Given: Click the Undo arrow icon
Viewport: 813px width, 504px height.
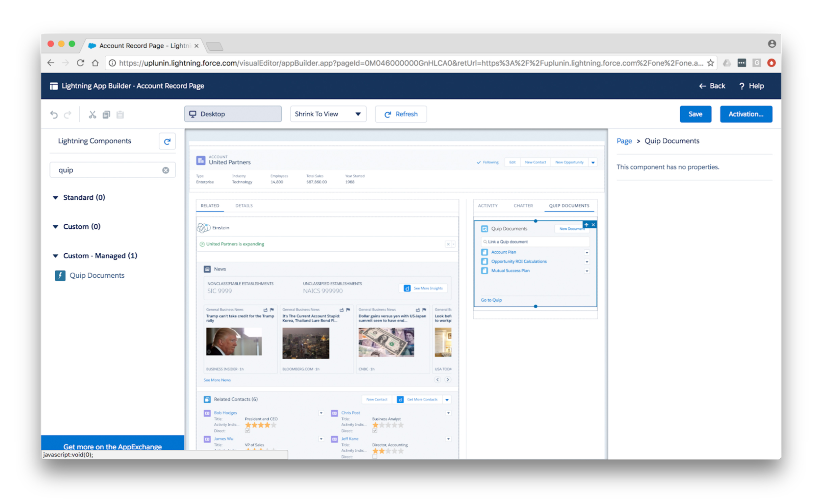Looking at the screenshot, I should point(54,114).
